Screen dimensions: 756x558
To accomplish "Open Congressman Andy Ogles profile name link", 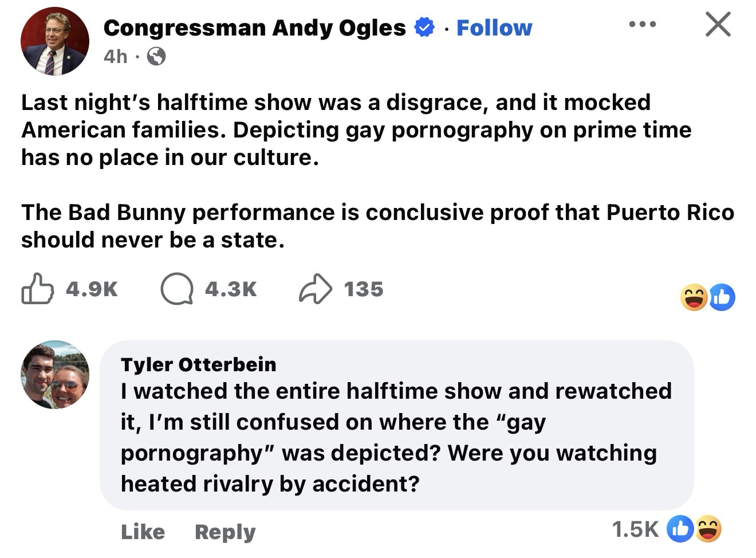I will click(254, 27).
